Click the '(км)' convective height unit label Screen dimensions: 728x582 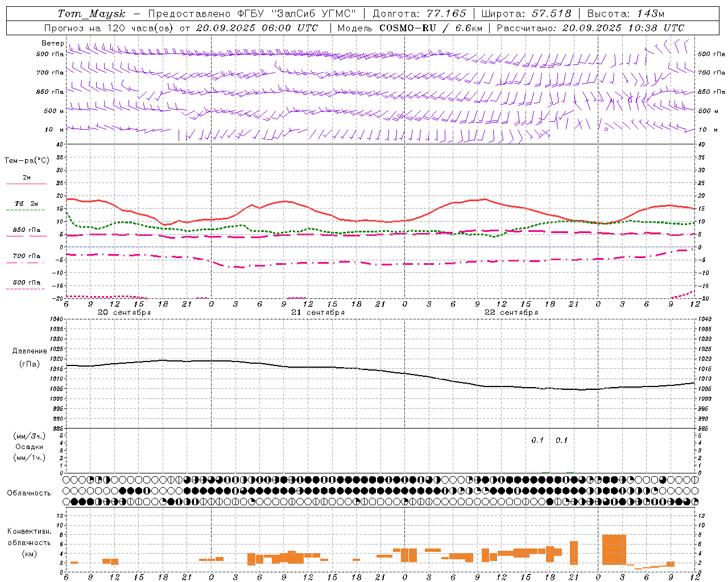(x=30, y=554)
